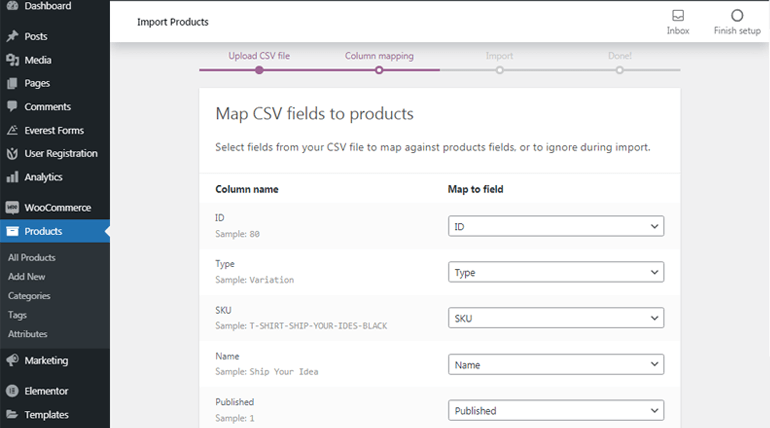The image size is (770, 428).
Task: Open User Registration menu label
Action: coord(61,154)
